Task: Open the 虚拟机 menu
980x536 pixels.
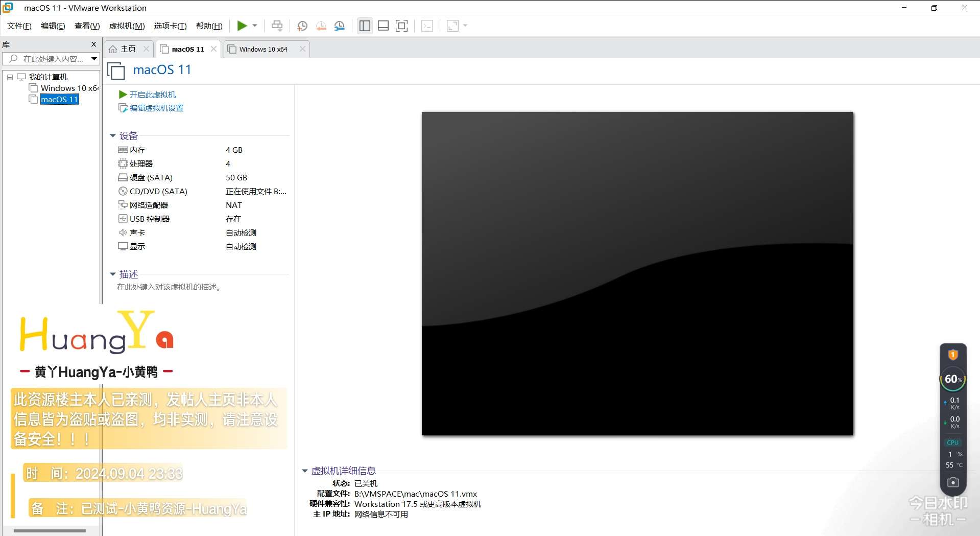Action: tap(127, 26)
